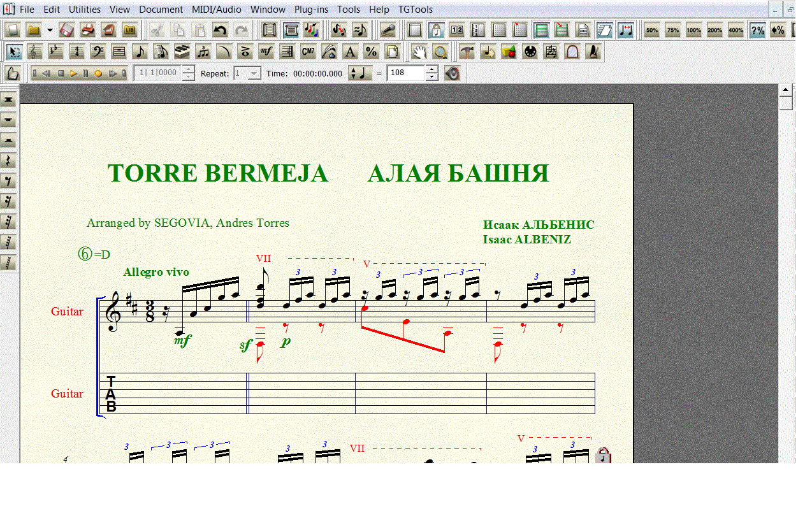
Task: Select the Expression mf tool
Action: pyautogui.click(x=266, y=52)
